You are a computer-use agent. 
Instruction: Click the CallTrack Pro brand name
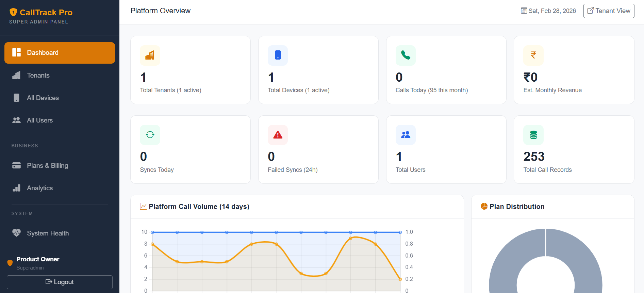46,13
